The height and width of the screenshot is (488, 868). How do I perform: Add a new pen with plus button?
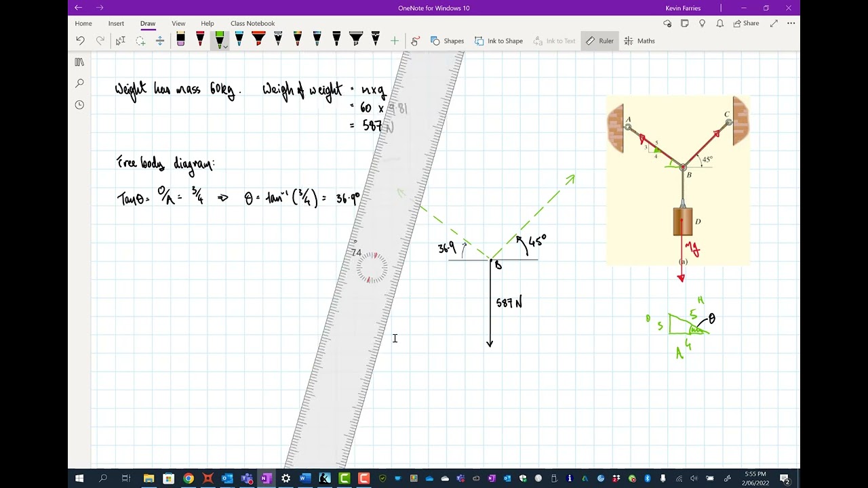click(x=395, y=41)
